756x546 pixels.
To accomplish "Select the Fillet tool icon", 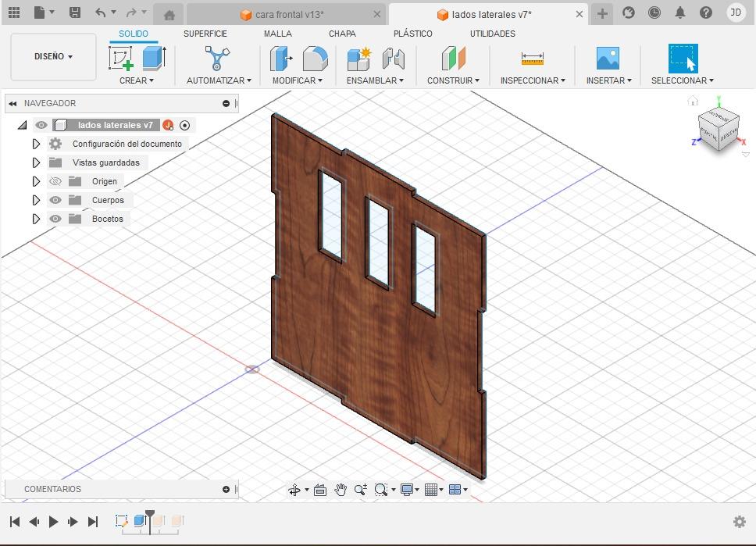I will 315,59.
